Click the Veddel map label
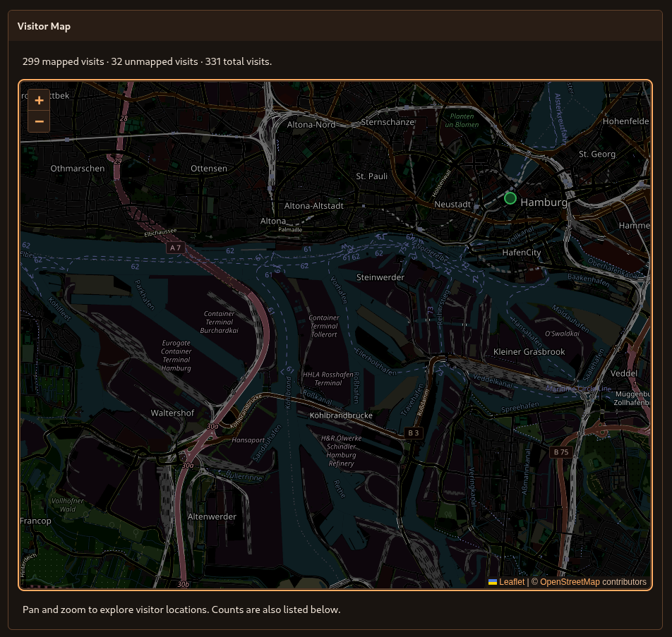 click(623, 374)
